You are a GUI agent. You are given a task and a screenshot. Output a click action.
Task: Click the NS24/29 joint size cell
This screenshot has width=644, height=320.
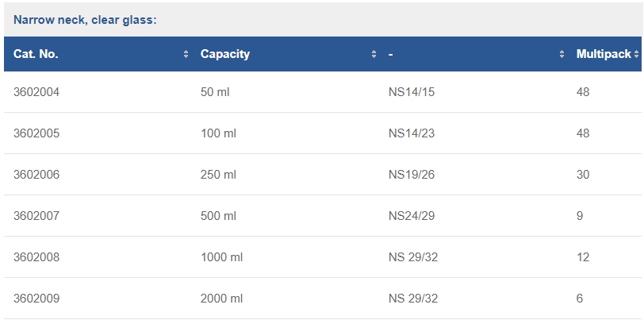coord(412,216)
